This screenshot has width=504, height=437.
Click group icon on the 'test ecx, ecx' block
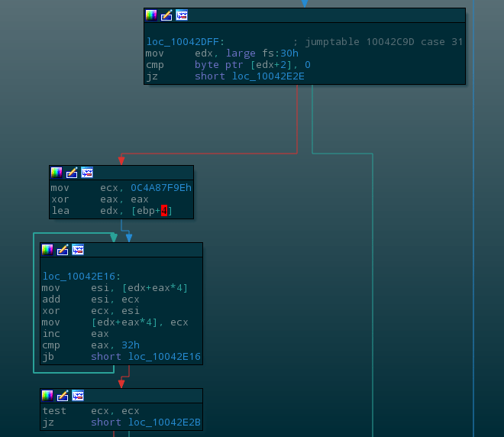(78, 396)
